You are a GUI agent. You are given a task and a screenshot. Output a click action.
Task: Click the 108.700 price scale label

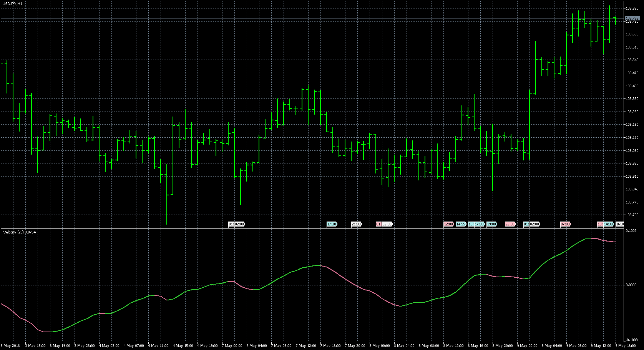point(632,215)
